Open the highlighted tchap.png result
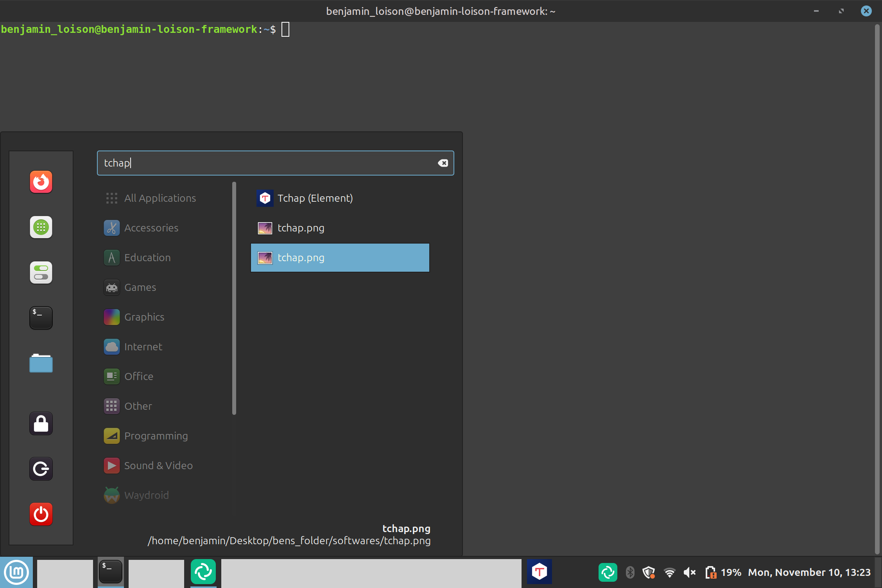The image size is (882, 588). point(339,258)
